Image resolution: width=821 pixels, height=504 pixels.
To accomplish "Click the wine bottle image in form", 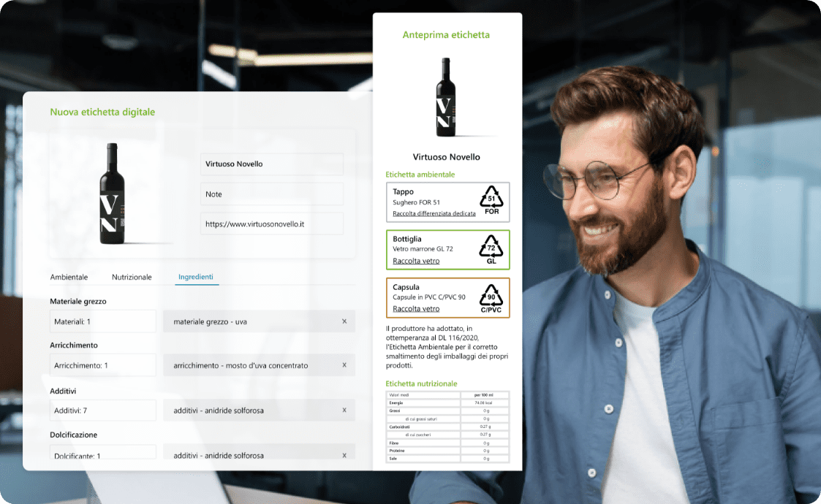I will (112, 193).
